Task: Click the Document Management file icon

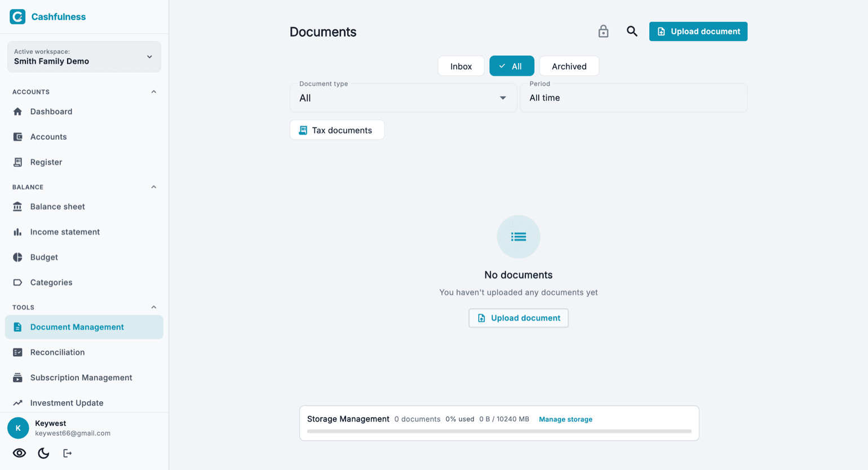Action: [x=17, y=327]
